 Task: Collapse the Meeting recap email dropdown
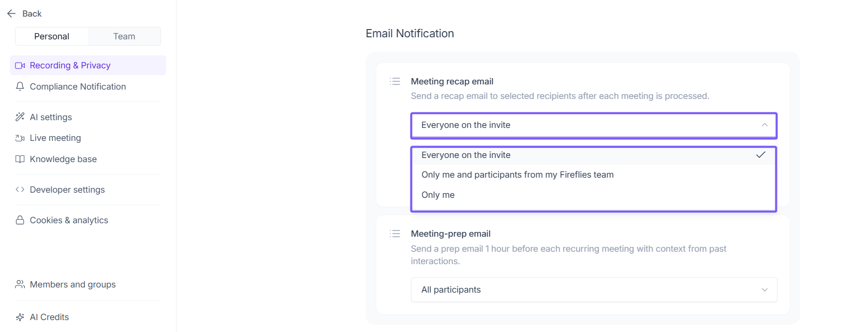tap(764, 125)
